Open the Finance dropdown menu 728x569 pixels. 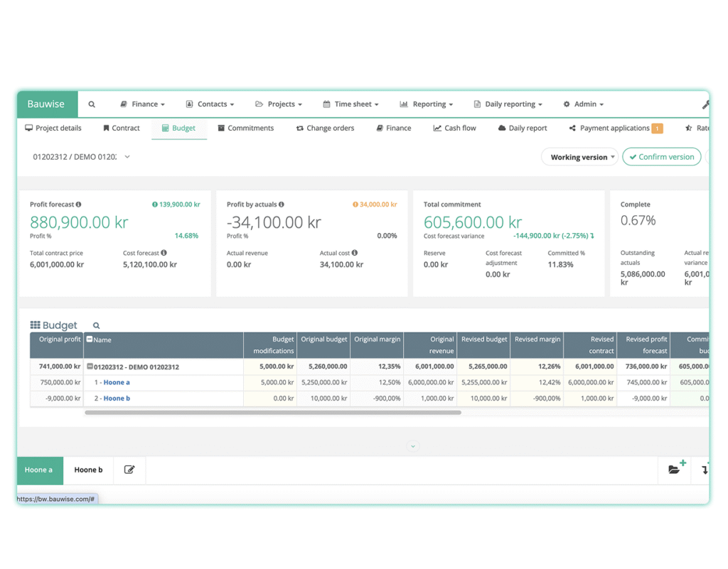pyautogui.click(x=142, y=104)
